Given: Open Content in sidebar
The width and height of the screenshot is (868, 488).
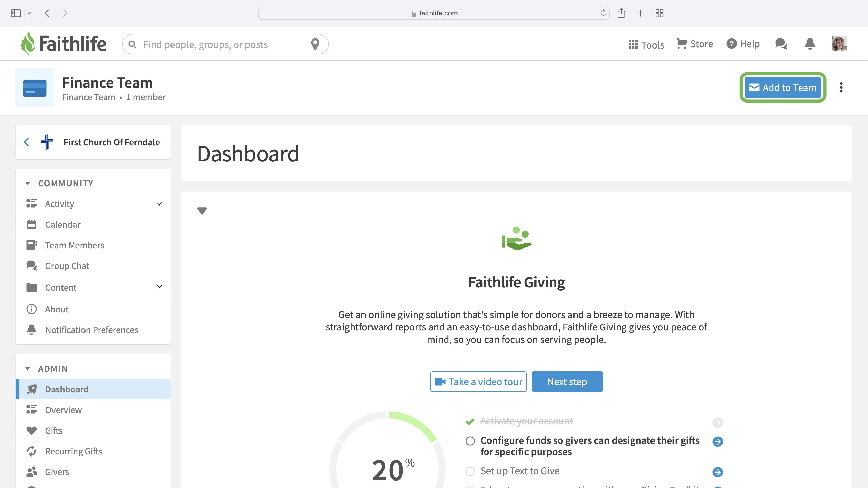Looking at the screenshot, I should click(x=93, y=287).
